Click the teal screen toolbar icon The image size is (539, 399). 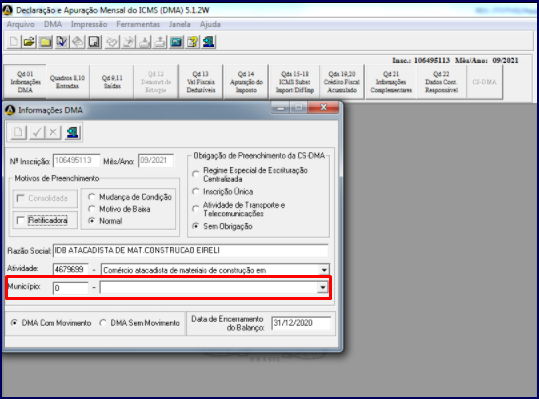(176, 42)
